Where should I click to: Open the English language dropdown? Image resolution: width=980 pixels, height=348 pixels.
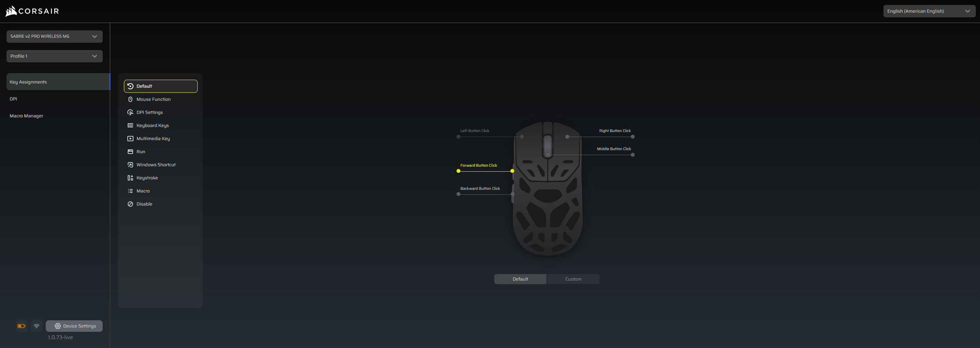click(x=929, y=11)
